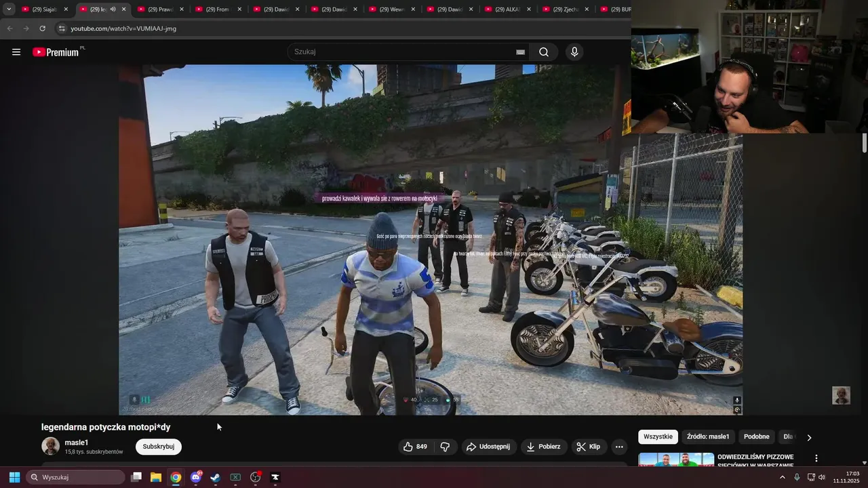Click the Windows taskbar search box
This screenshot has width=868, height=488.
coord(75,477)
